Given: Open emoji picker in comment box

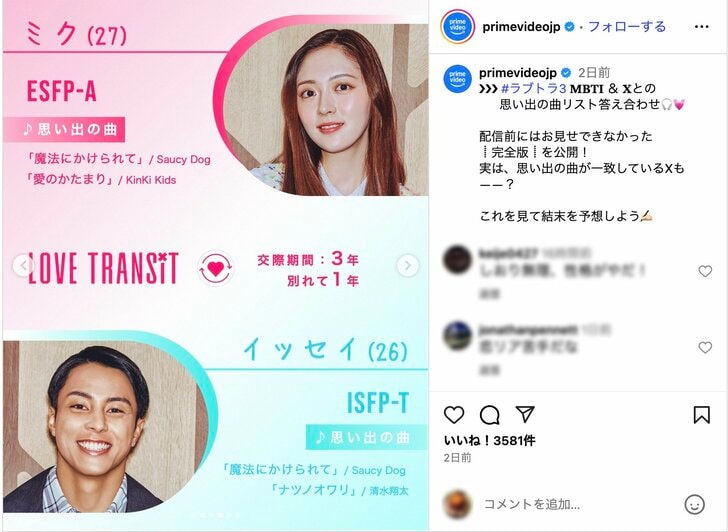Looking at the screenshot, I should pyautogui.click(x=695, y=504).
